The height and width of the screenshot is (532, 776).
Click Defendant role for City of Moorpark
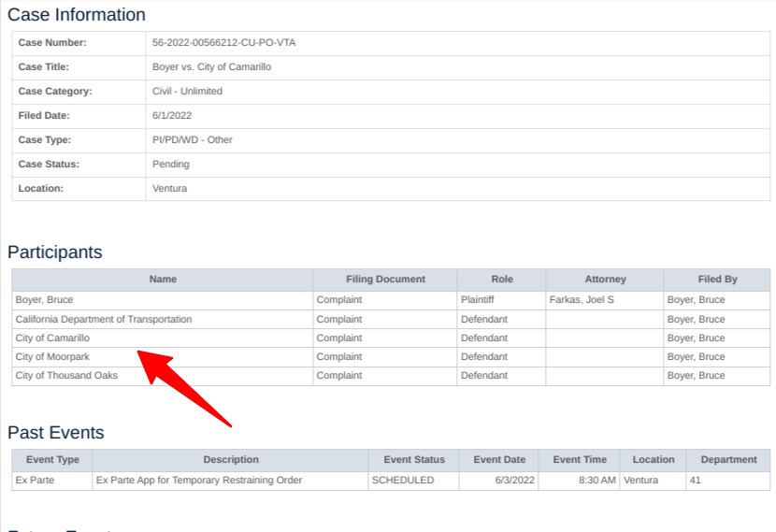(x=484, y=357)
